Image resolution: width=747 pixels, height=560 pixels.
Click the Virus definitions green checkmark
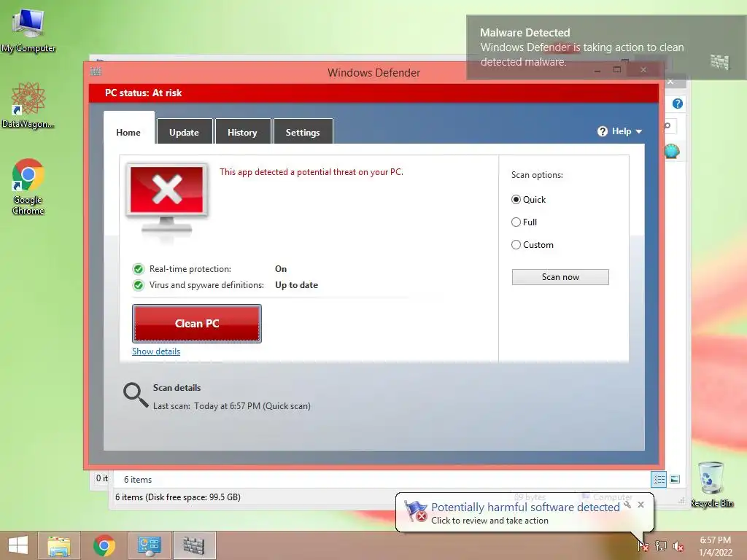pyautogui.click(x=138, y=285)
